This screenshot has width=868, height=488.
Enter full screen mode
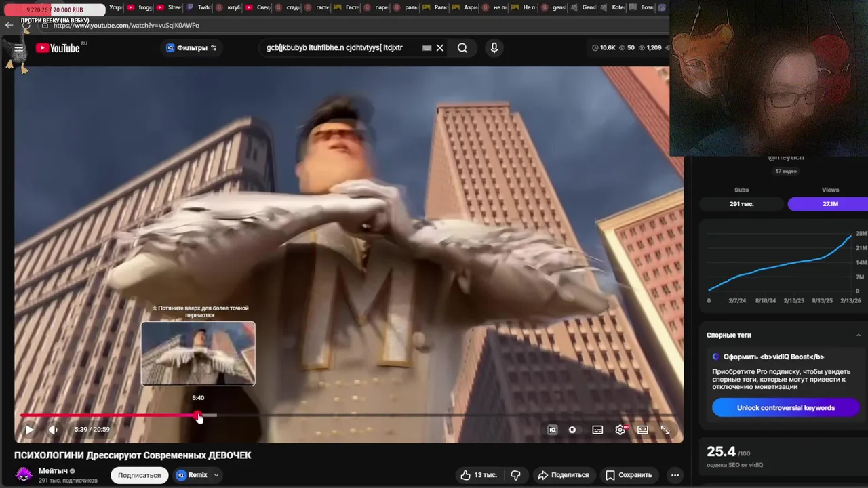click(665, 430)
